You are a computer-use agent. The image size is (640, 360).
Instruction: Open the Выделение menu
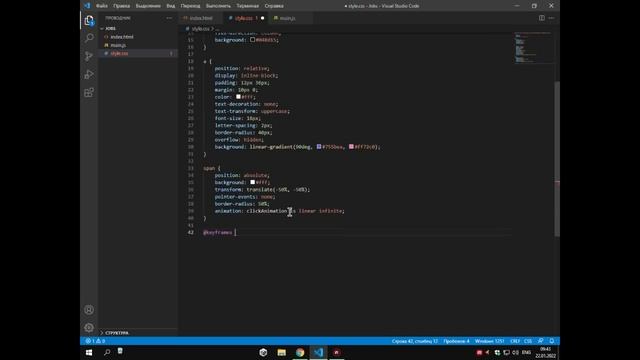[148, 6]
